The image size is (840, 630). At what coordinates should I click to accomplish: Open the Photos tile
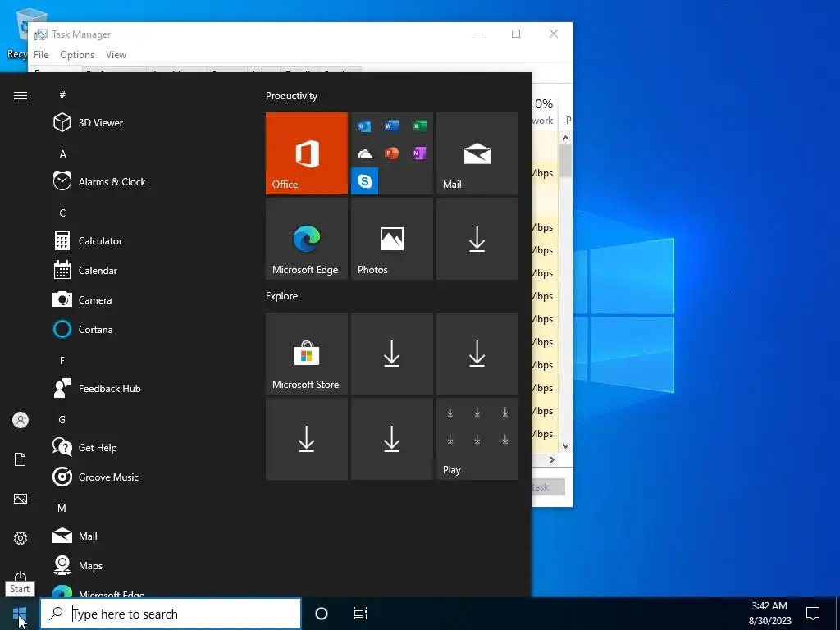coord(391,239)
